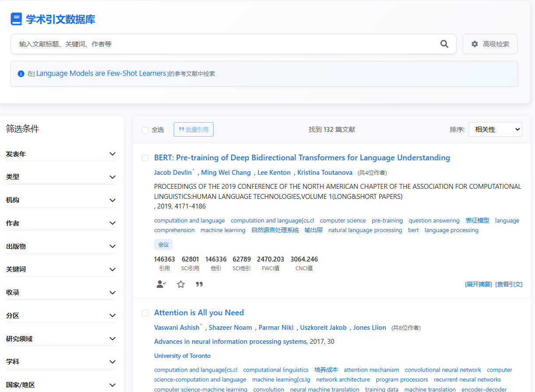Click the quote icon under BERT paper
Image resolution: width=535 pixels, height=392 pixels.
tap(199, 284)
